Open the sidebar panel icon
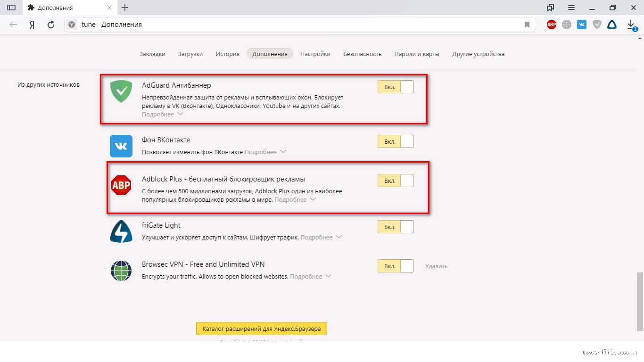Image resolution: width=644 pixels, height=362 pixels. click(x=11, y=8)
